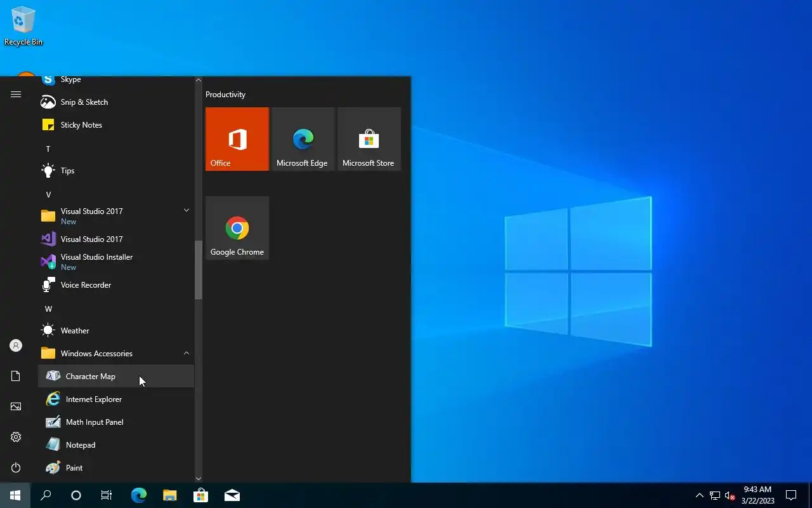Open the Power options button
The height and width of the screenshot is (508, 812).
(x=16, y=467)
